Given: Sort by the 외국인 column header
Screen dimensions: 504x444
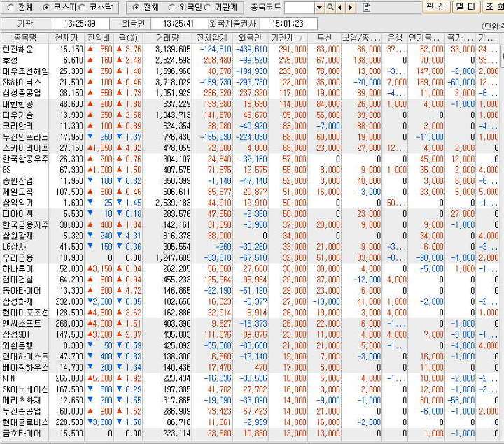Looking at the screenshot, I should [250, 38].
